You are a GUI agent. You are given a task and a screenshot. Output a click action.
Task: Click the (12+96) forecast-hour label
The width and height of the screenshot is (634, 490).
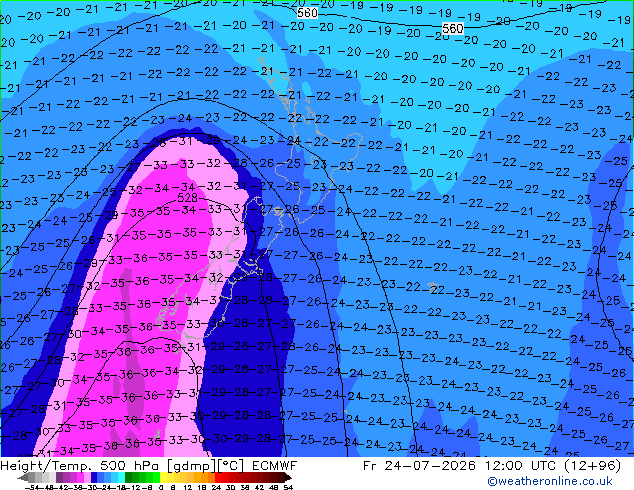[593, 466]
